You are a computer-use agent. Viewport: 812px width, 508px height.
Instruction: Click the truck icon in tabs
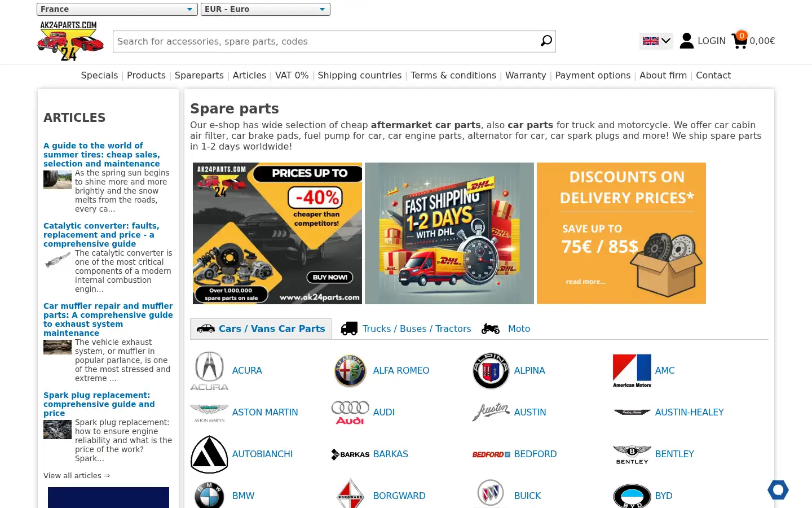pyautogui.click(x=349, y=329)
